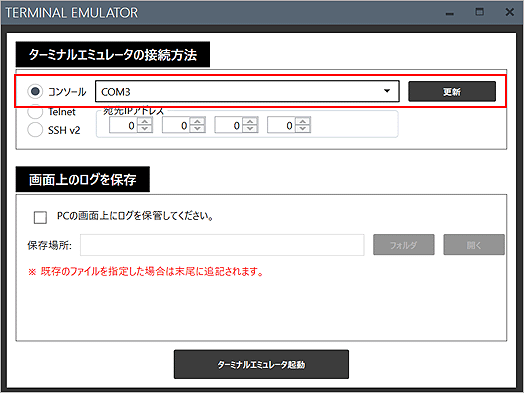The height and width of the screenshot is (393, 524).
Task: Open the COM3 port dropdown
Action: [x=247, y=91]
